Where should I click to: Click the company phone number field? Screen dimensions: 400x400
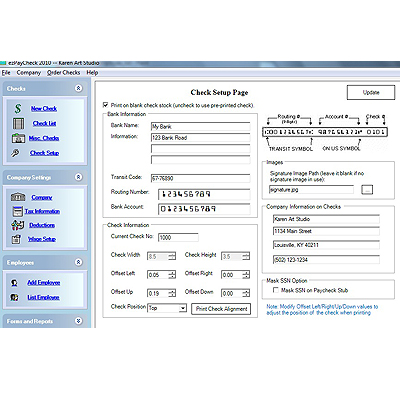point(326,259)
